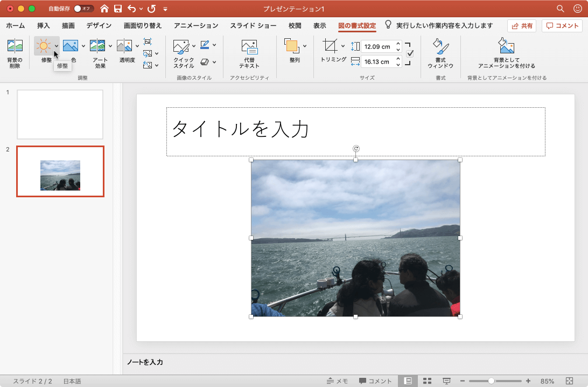Select the Crop (トリミング) tool
The width and height of the screenshot is (588, 387).
point(330,46)
